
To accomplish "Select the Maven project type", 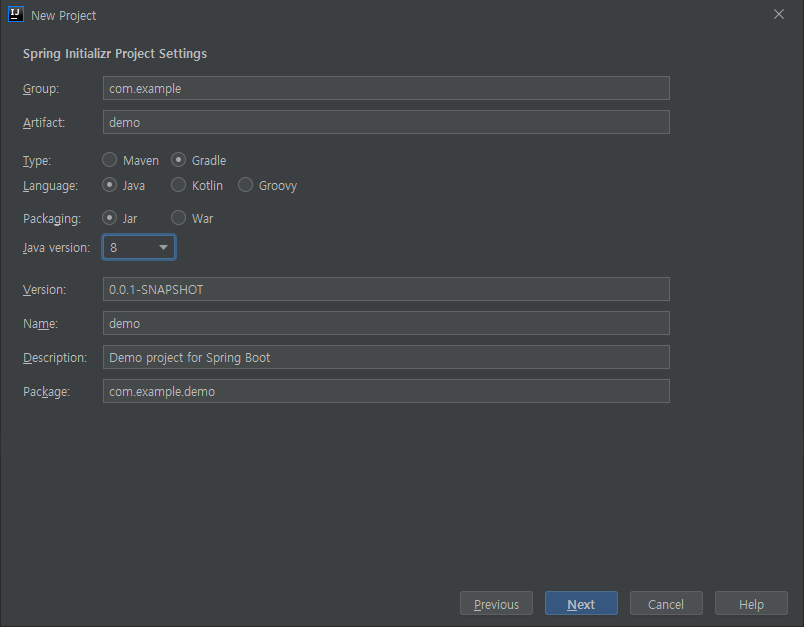I will [x=130, y=160].
